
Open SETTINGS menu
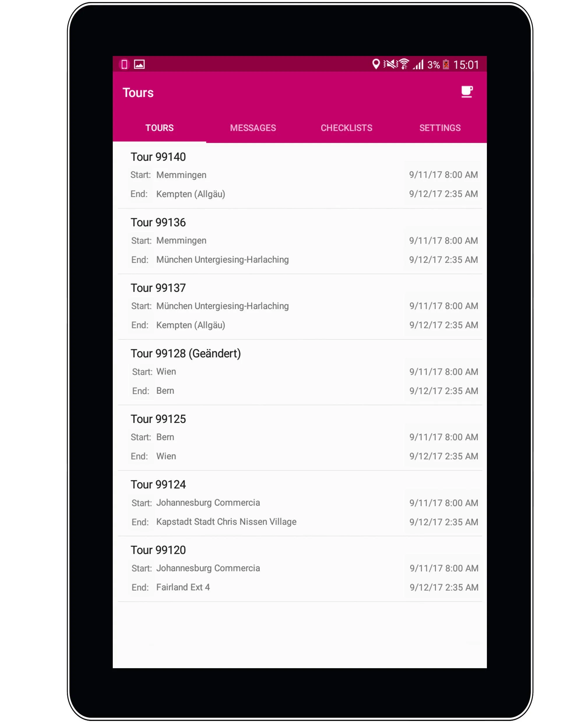(x=440, y=128)
